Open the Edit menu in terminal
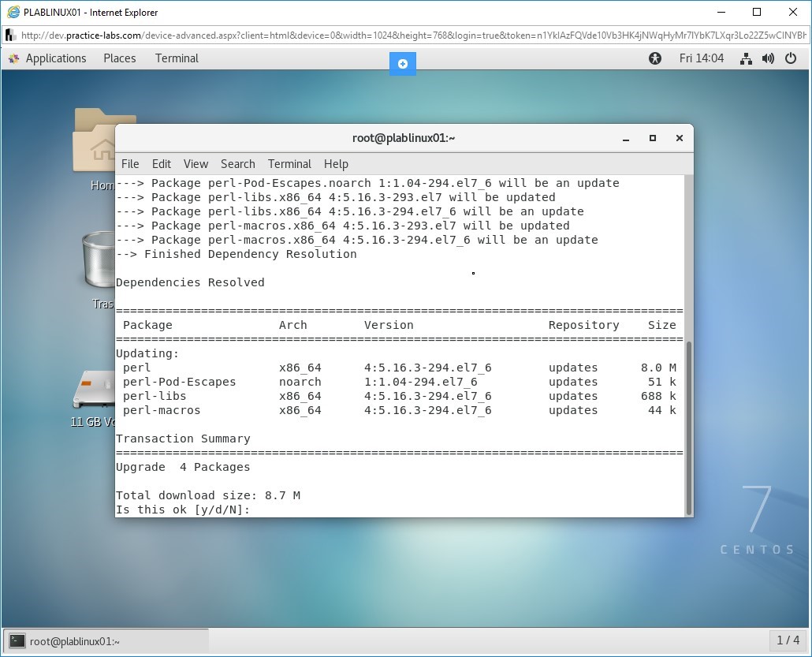Viewport: 812px width, 657px height. (162, 164)
